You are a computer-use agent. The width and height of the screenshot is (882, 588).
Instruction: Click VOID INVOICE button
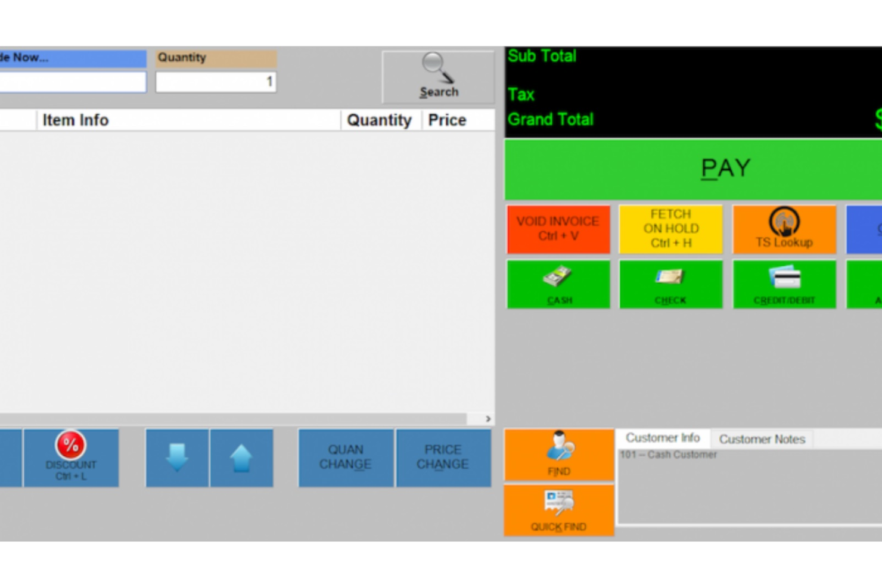558,229
